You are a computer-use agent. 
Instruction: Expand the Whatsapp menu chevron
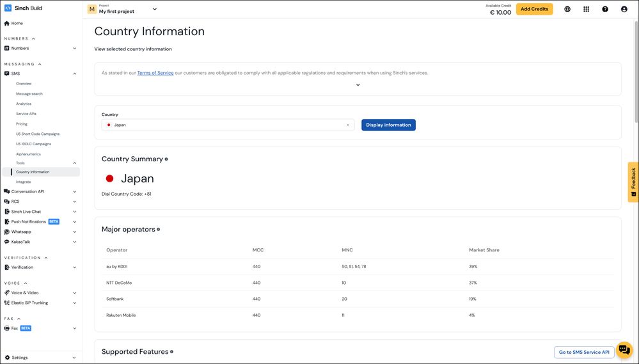click(x=75, y=232)
